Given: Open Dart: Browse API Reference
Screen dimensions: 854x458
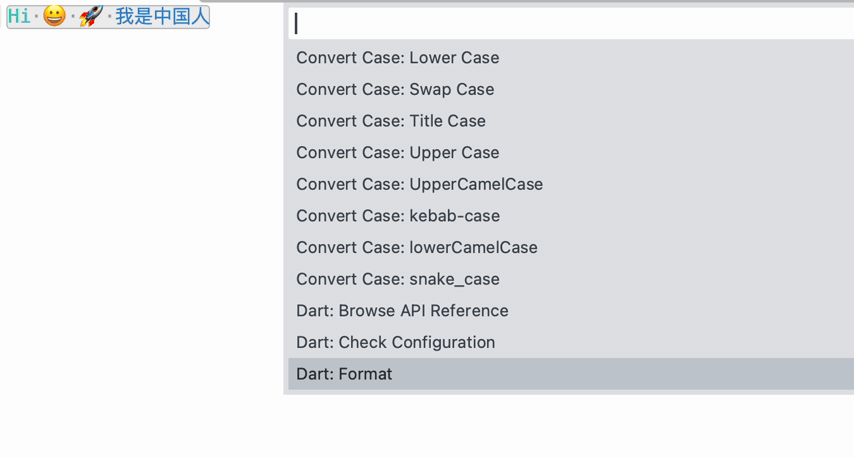Looking at the screenshot, I should pyautogui.click(x=571, y=310).
